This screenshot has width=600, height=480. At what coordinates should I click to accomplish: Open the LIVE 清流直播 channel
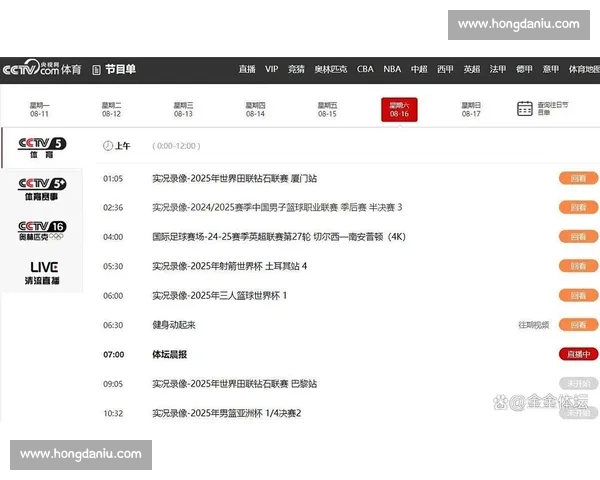point(42,273)
